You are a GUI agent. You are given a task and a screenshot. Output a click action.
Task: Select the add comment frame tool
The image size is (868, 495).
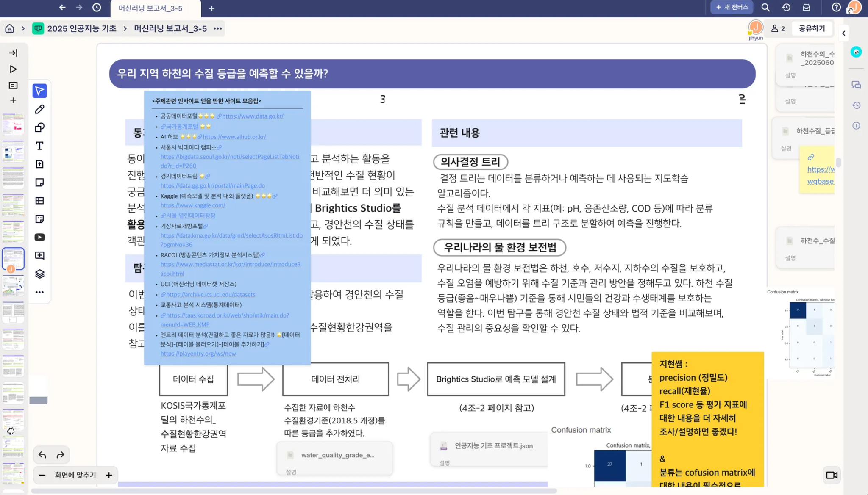(x=39, y=255)
